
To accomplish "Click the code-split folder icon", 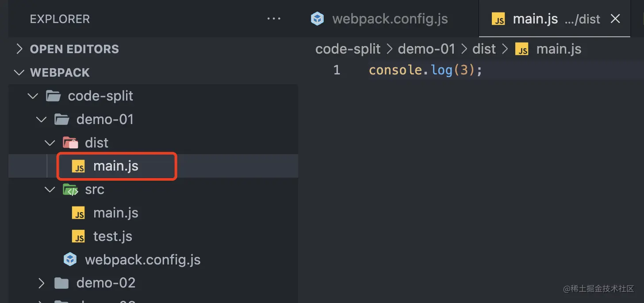I will point(53,96).
